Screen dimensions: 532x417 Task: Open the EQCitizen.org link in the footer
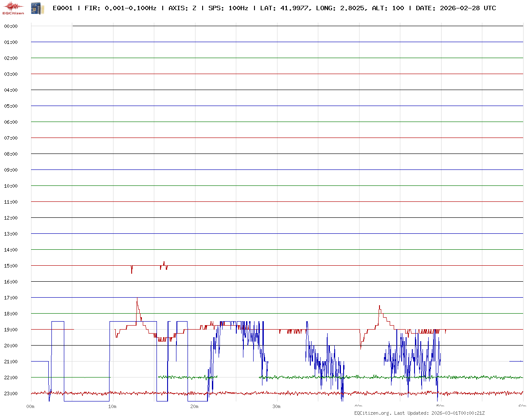(373, 413)
